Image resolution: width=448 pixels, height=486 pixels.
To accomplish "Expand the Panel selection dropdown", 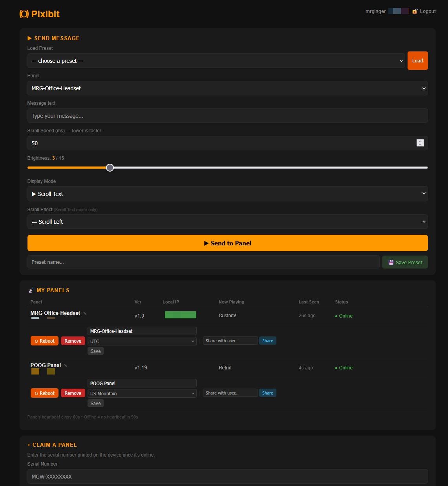I will (x=227, y=88).
